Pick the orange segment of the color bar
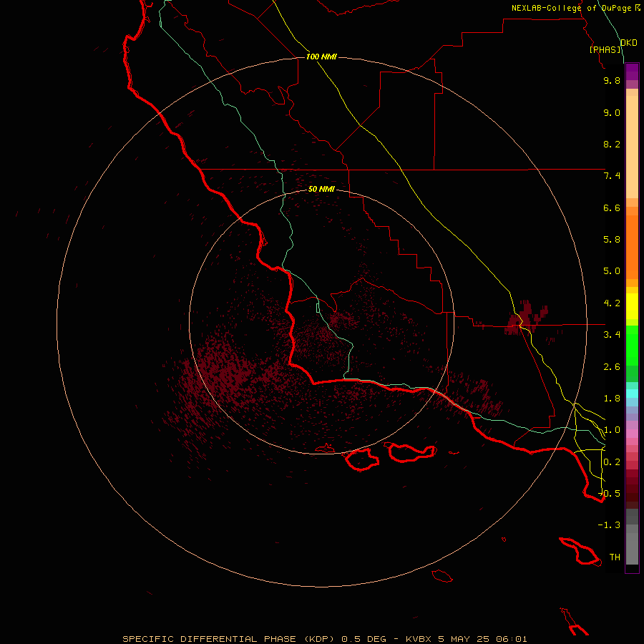Image resolution: width=644 pixels, height=644 pixels. tap(632, 247)
